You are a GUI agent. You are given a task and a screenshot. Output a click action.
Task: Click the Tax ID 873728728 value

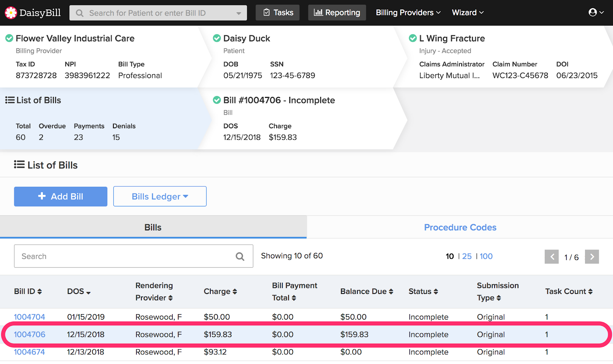36,75
